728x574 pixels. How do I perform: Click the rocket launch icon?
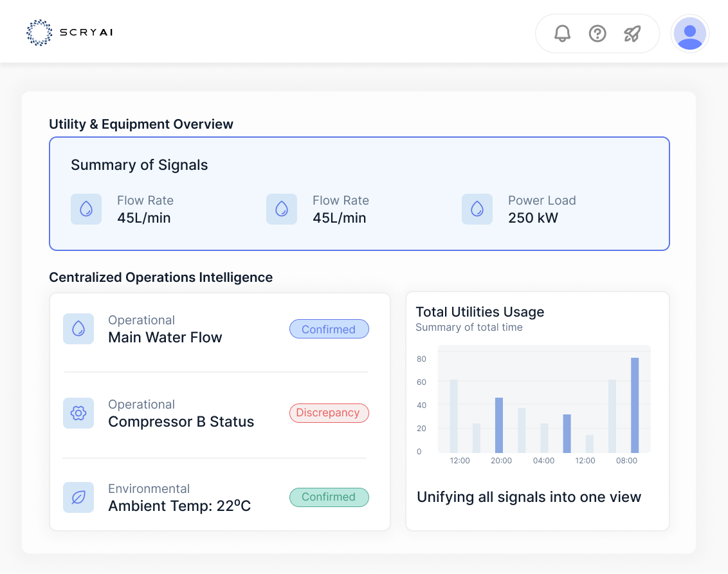[x=632, y=33]
